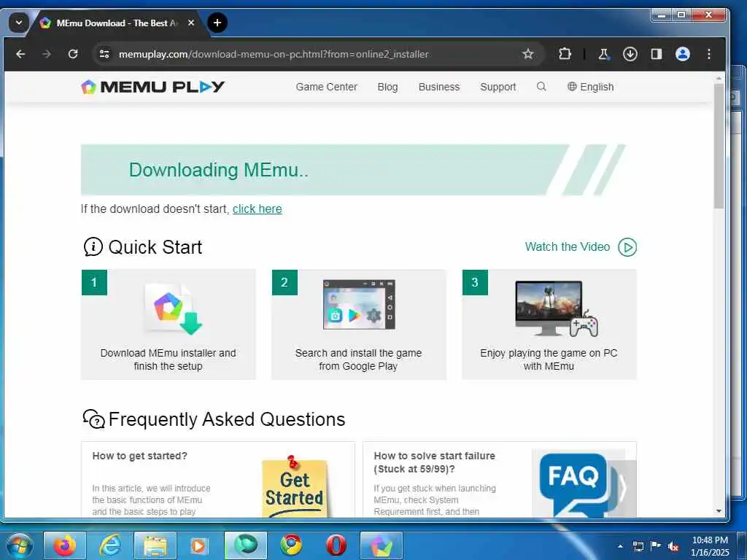Viewport: 747px width, 560px height.
Task: Click the muted volume tray icon
Action: point(673,546)
